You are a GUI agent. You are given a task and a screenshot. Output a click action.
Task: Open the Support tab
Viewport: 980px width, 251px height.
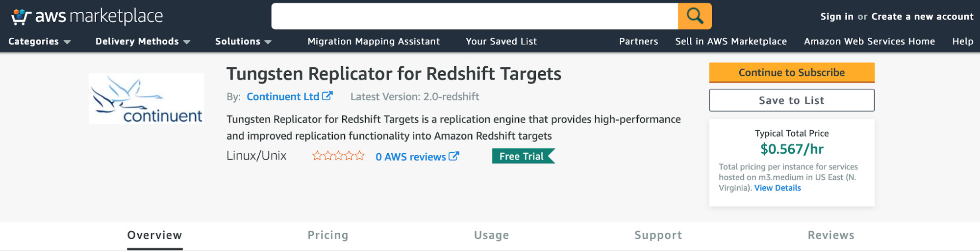pyautogui.click(x=658, y=235)
